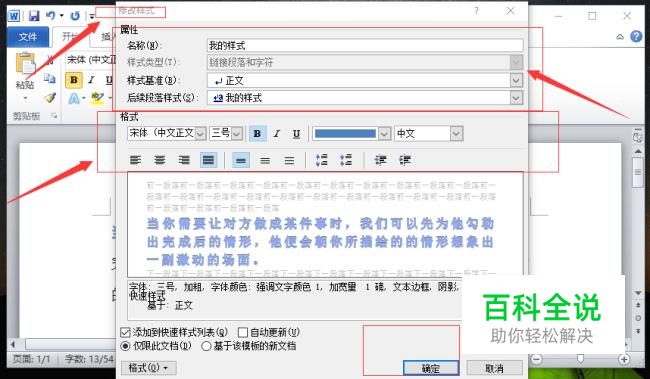Select 'Only in this document' radio button

tap(125, 346)
